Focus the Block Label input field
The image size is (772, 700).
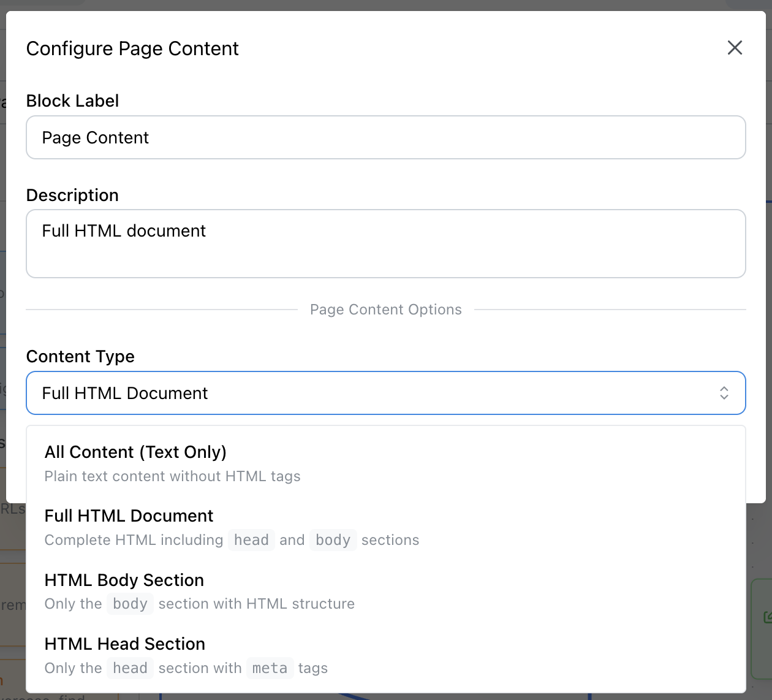(385, 137)
